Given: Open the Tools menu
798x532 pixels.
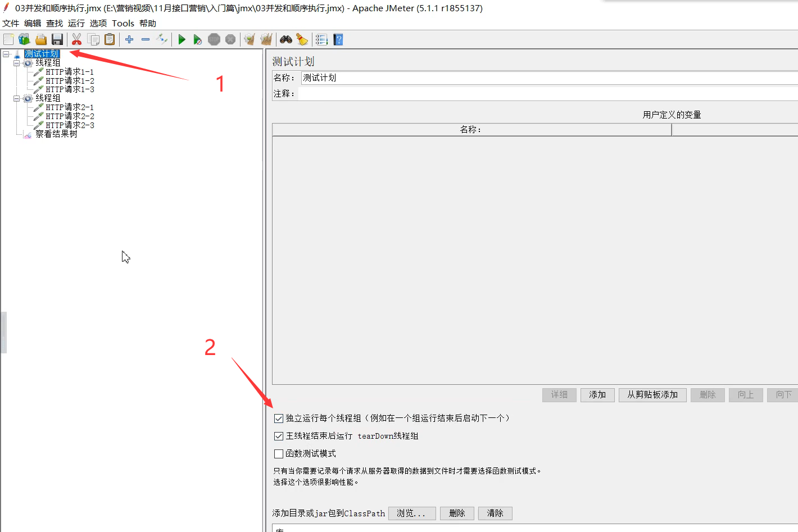Looking at the screenshot, I should [x=123, y=23].
